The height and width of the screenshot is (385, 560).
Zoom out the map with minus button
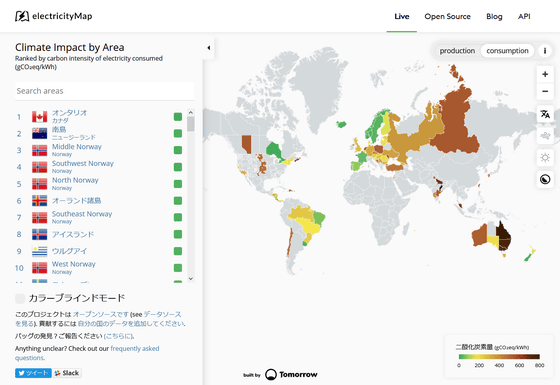545,91
